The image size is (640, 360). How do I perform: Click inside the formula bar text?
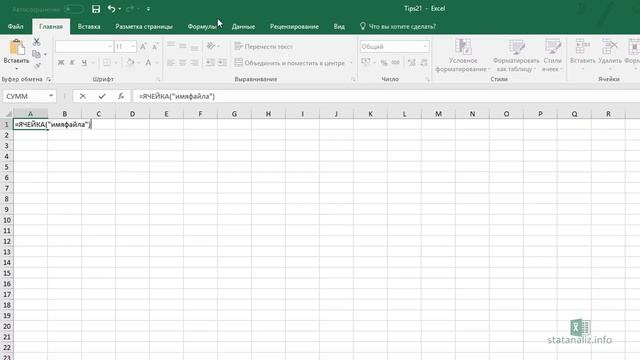(177, 96)
